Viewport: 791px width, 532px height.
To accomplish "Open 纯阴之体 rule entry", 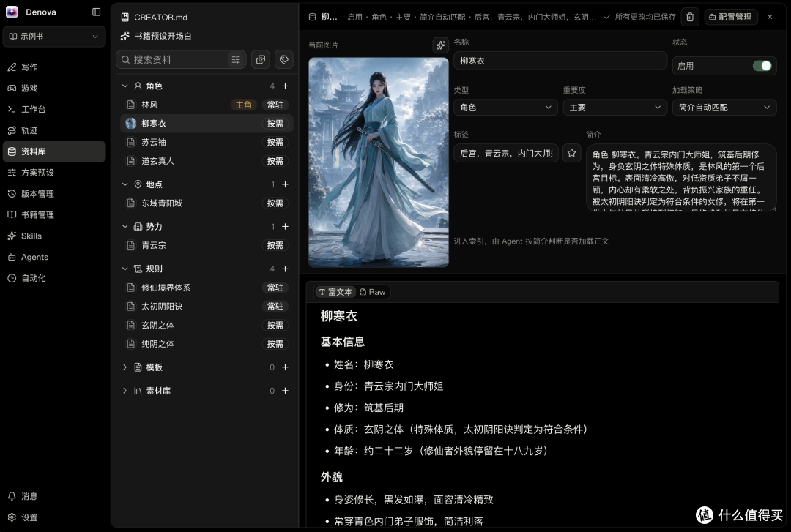I will pos(207,344).
